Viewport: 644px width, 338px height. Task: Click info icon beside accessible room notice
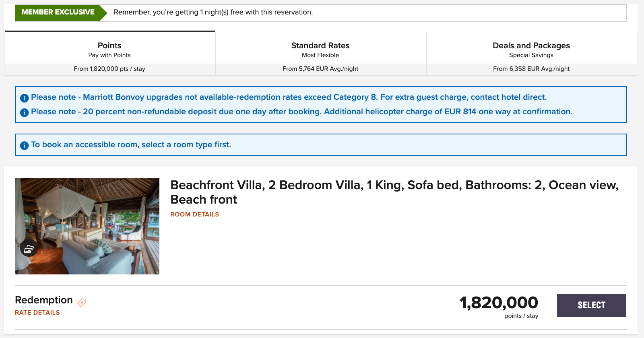24,145
